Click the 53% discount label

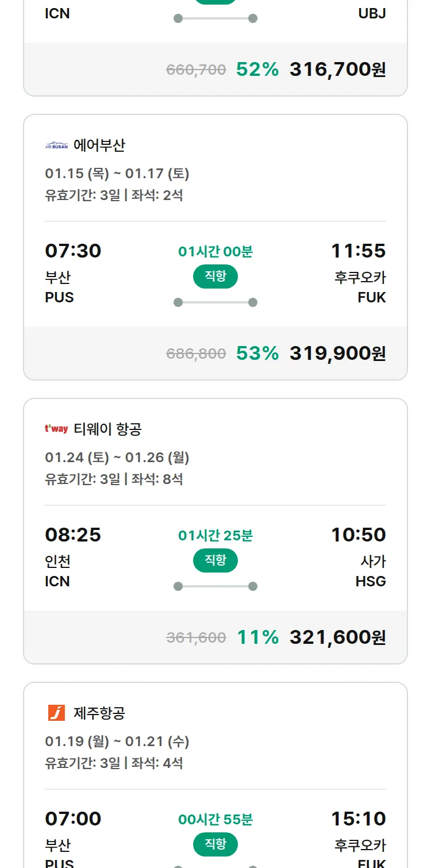[x=257, y=353]
